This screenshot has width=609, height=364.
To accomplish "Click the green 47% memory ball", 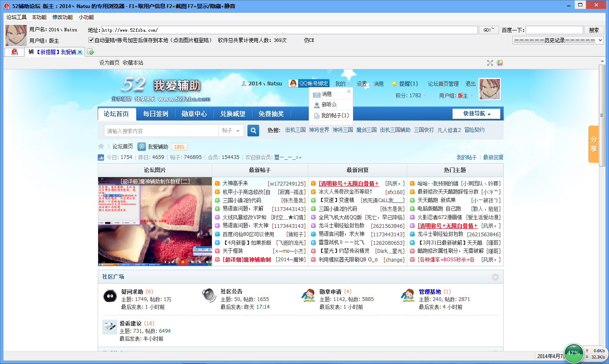I will (x=573, y=353).
